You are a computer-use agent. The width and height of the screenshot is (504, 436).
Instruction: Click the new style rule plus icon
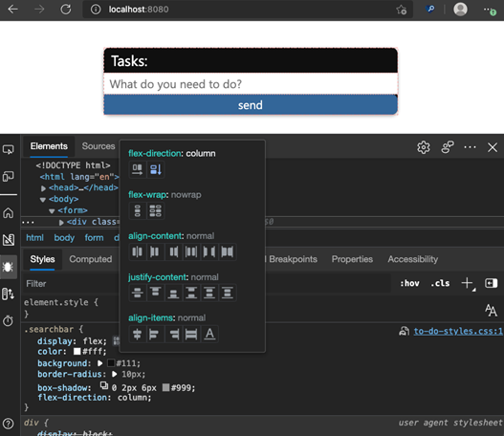click(467, 283)
